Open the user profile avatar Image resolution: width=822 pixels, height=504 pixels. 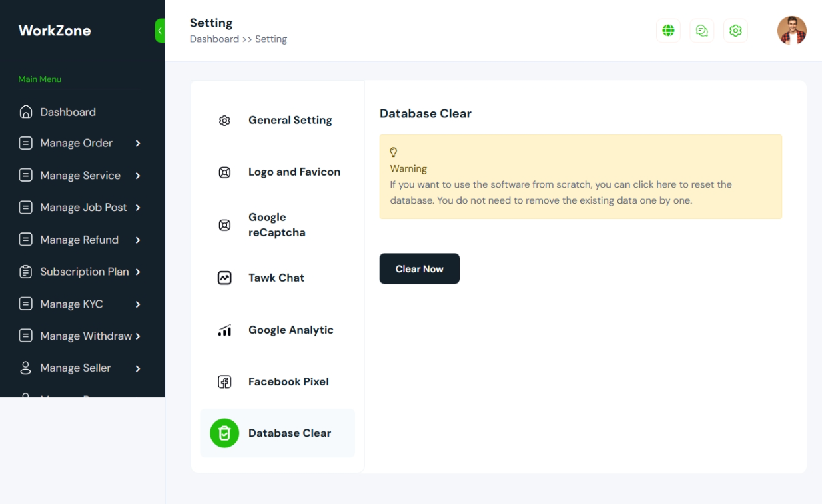coord(792,31)
